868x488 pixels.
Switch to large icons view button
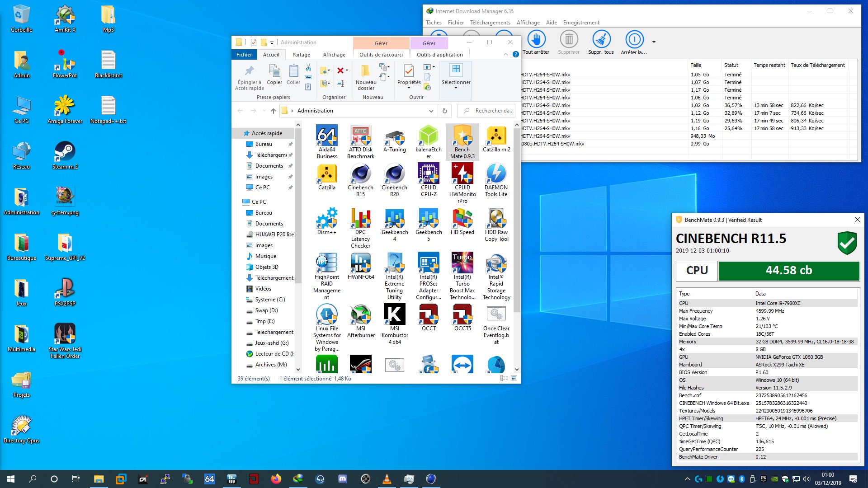click(514, 378)
